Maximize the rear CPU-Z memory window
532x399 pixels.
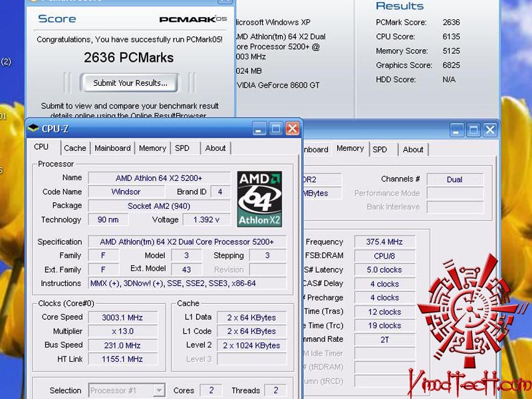pos(473,130)
